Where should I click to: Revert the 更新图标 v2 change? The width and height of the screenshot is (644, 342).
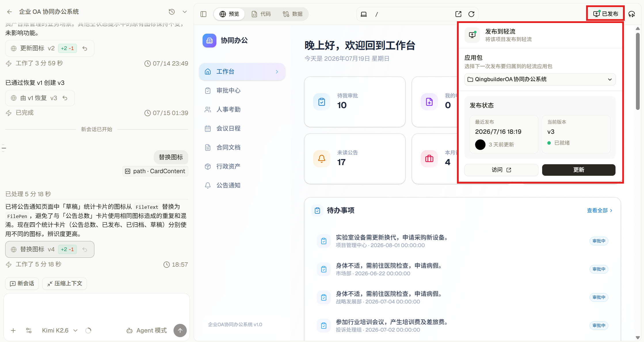(x=85, y=48)
